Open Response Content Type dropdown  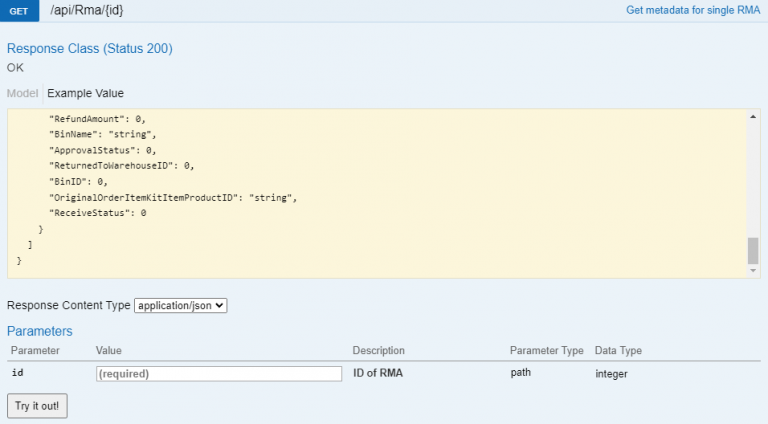pos(181,306)
